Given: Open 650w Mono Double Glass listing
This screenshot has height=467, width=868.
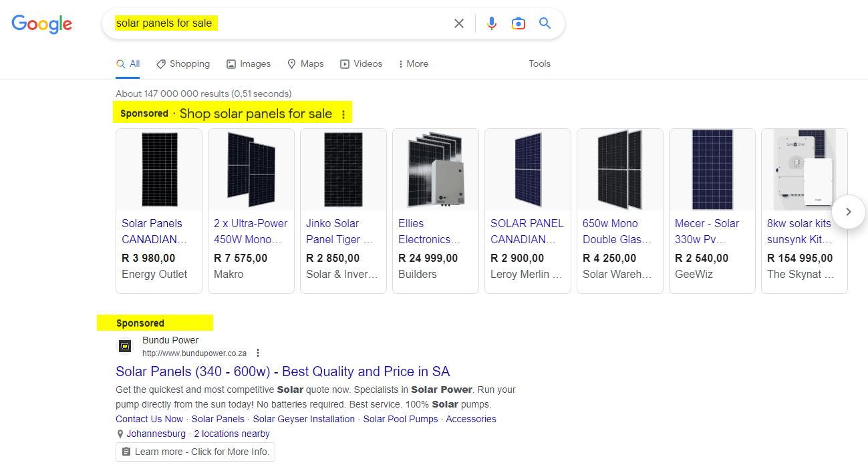Looking at the screenshot, I should click(617, 231).
